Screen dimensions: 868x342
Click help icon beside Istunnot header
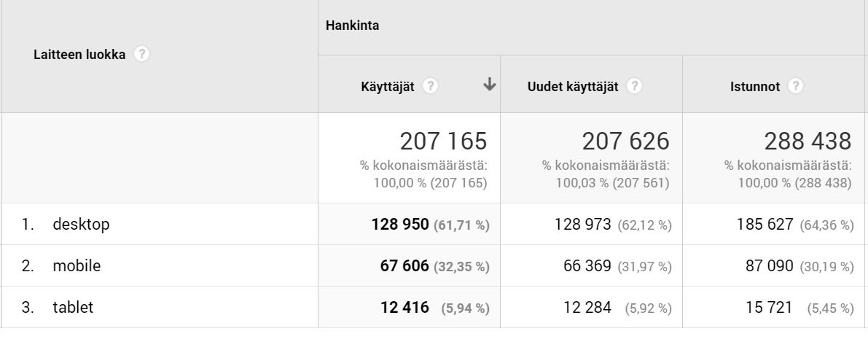click(x=795, y=87)
